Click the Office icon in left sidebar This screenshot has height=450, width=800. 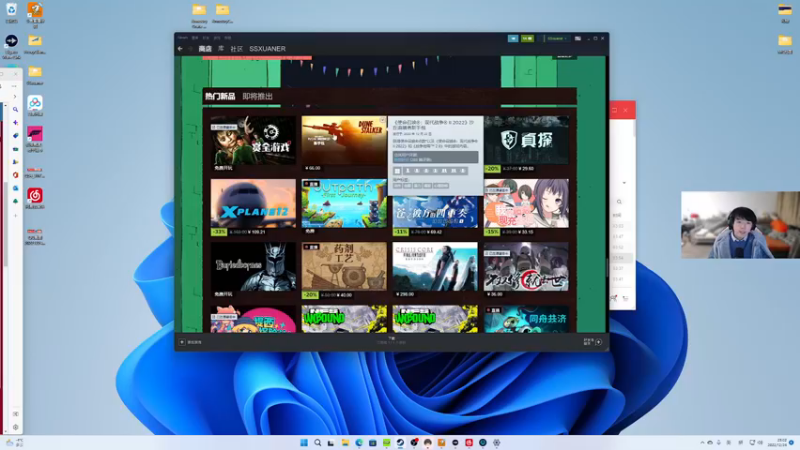(x=15, y=175)
